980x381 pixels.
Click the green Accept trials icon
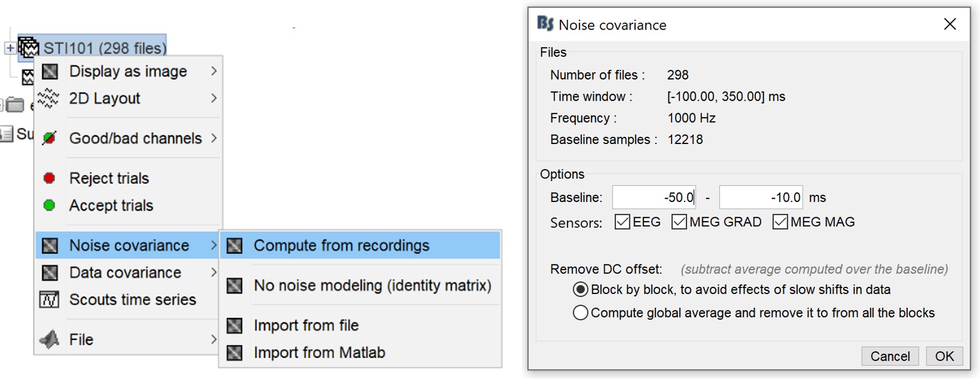coord(49,205)
